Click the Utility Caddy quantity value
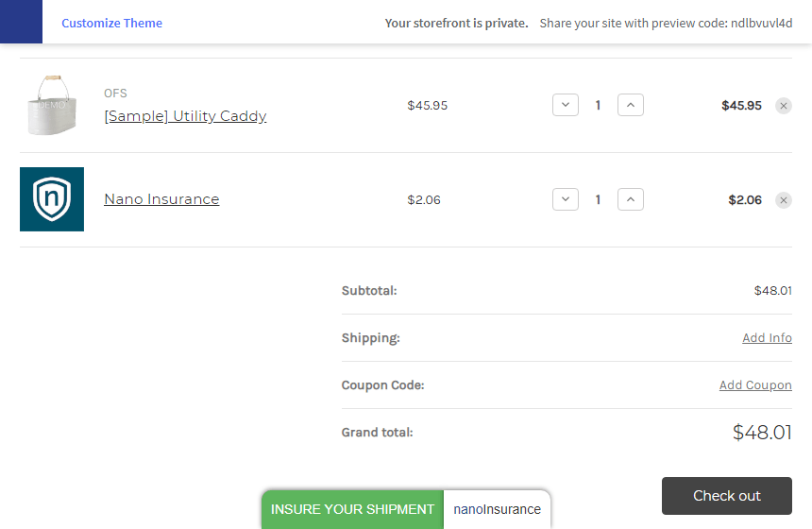The width and height of the screenshot is (812, 529). pos(598,106)
